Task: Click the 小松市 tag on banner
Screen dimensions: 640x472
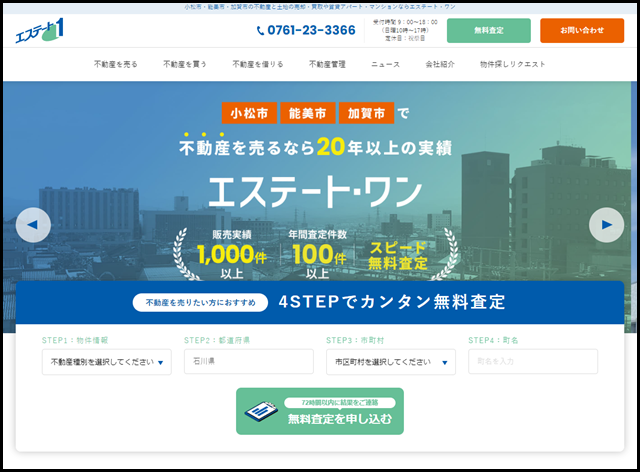Action: tap(249, 113)
